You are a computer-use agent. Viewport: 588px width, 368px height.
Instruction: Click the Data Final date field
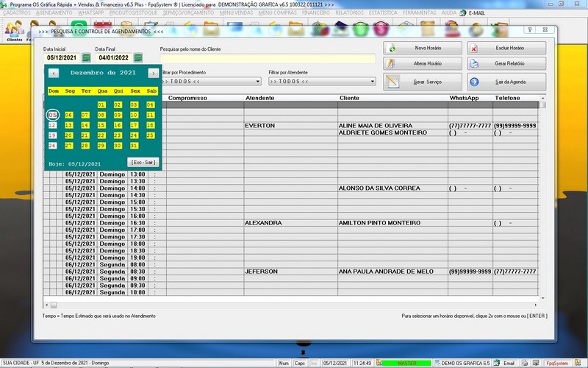click(114, 58)
